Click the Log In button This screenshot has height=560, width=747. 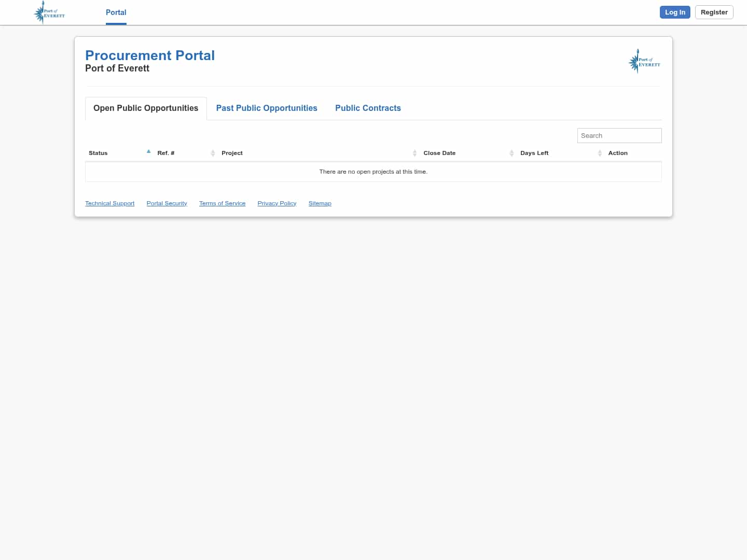(x=675, y=12)
